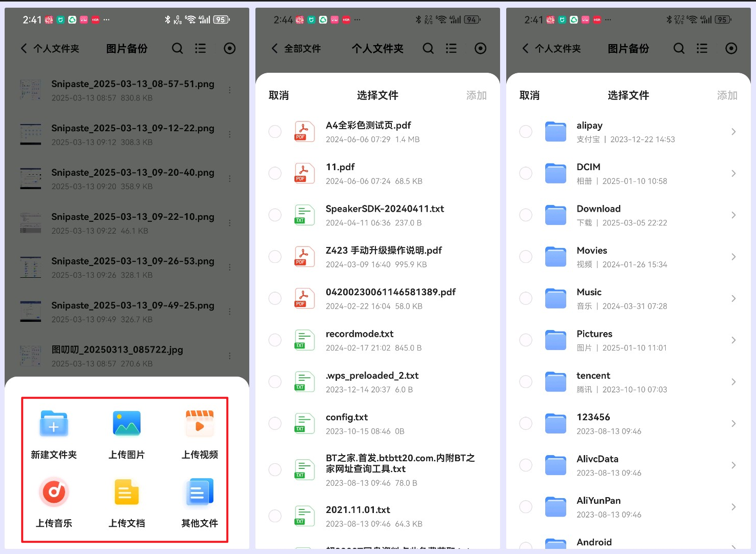Screen dimensions: 756x554
Task: Tap 添加 in the right folder picker
Action: (727, 95)
